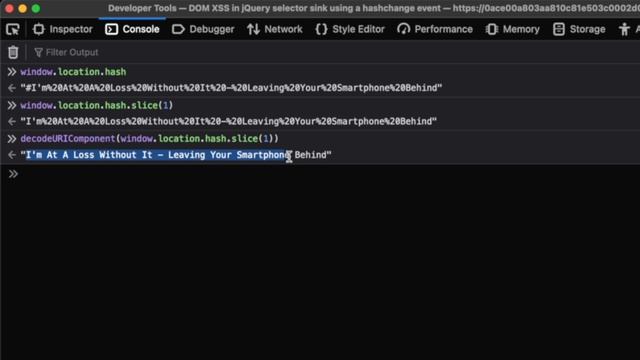Image resolution: width=640 pixels, height=360 pixels.
Task: Switch to the Console tab
Action: (x=132, y=29)
